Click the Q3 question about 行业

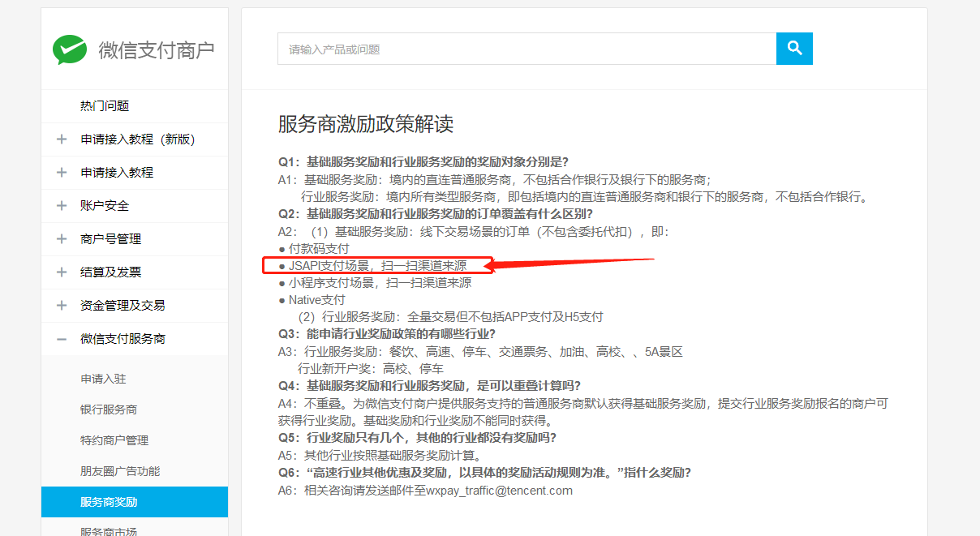[387, 334]
